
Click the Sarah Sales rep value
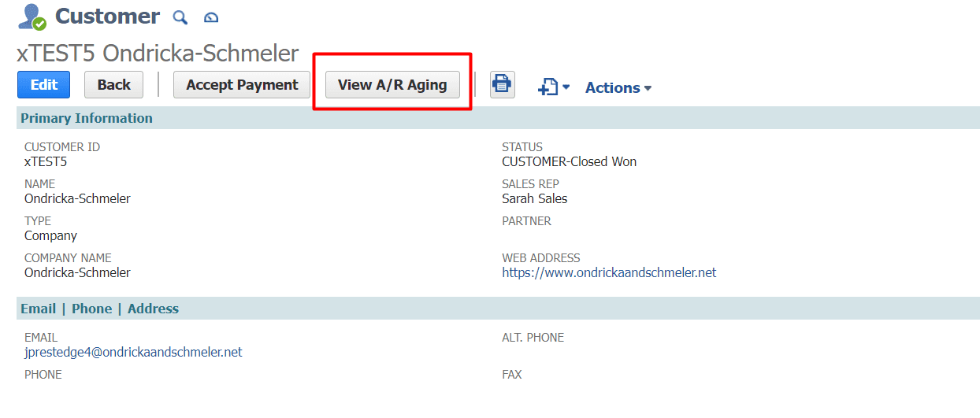click(534, 198)
